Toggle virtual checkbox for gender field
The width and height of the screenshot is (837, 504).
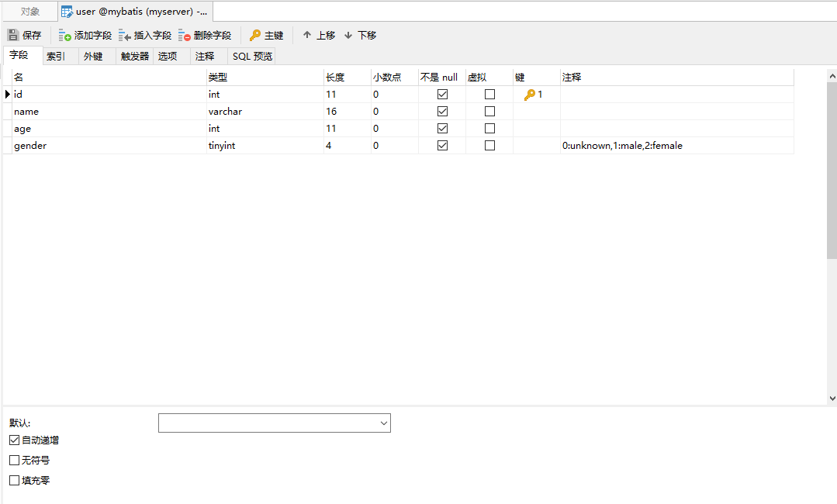point(489,146)
